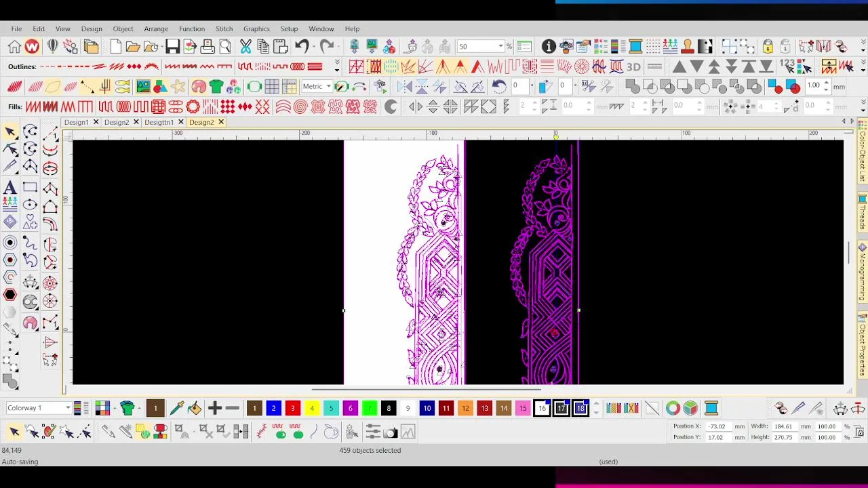Select the Lettering A tool in toolbox

[x=10, y=188]
